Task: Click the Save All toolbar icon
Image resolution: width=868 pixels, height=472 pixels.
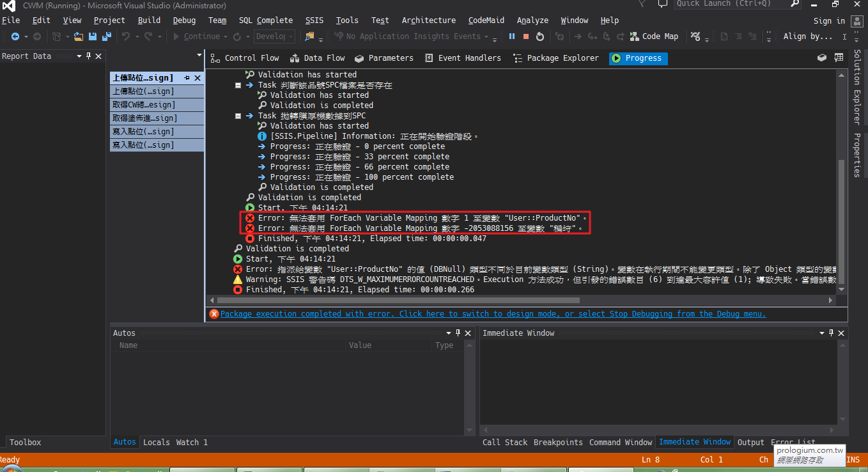Action: pyautogui.click(x=106, y=36)
